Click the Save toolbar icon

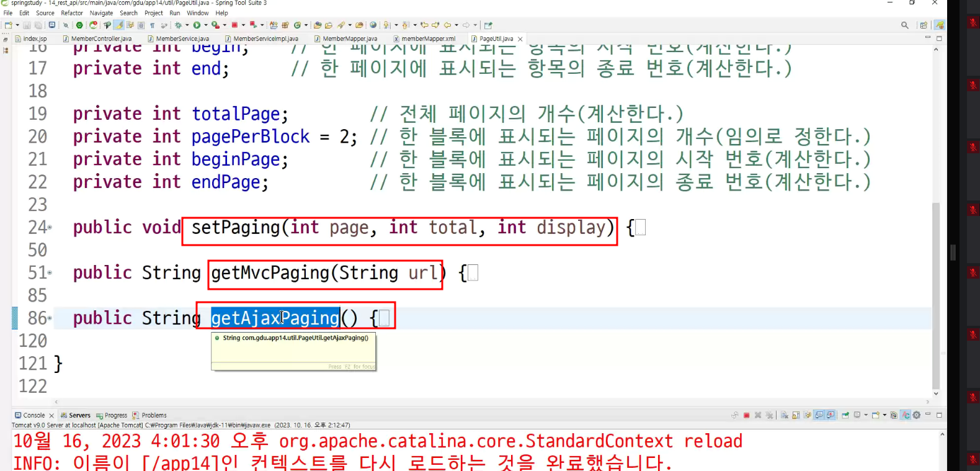(27, 25)
